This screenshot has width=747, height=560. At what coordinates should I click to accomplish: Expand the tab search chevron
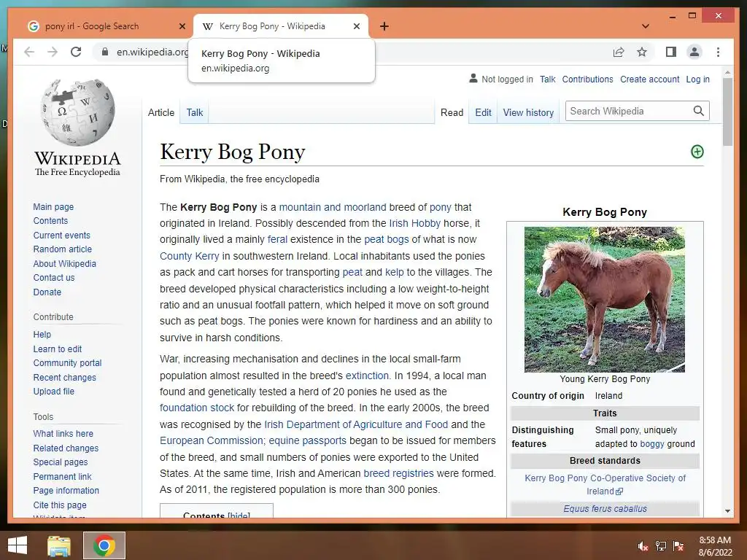[646, 26]
